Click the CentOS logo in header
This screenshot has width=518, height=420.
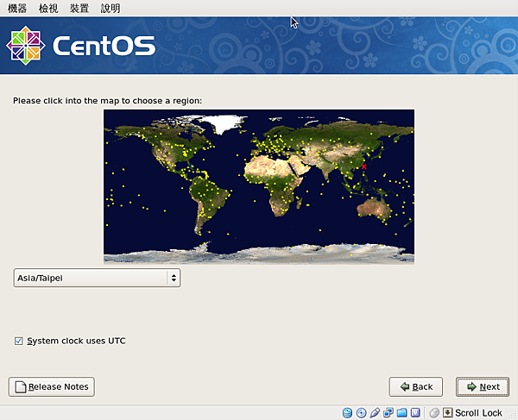tap(80, 46)
